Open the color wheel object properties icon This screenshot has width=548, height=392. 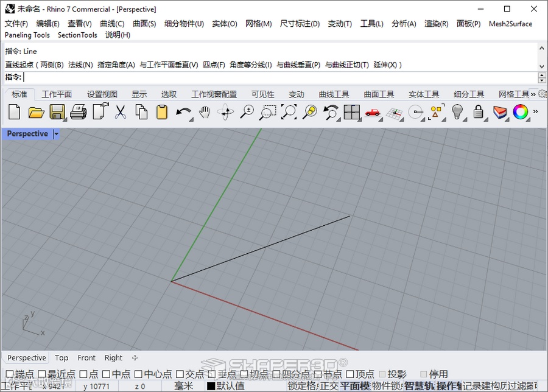coord(521,112)
